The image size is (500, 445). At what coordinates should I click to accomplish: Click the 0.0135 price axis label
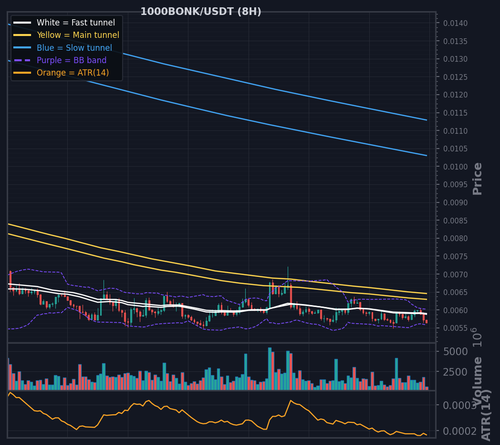point(455,41)
